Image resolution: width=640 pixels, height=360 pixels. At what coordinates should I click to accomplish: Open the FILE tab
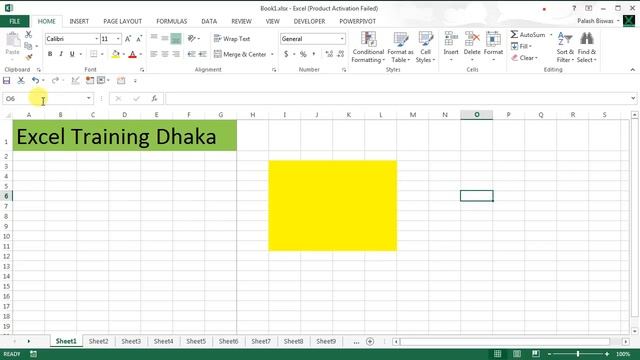click(15, 21)
